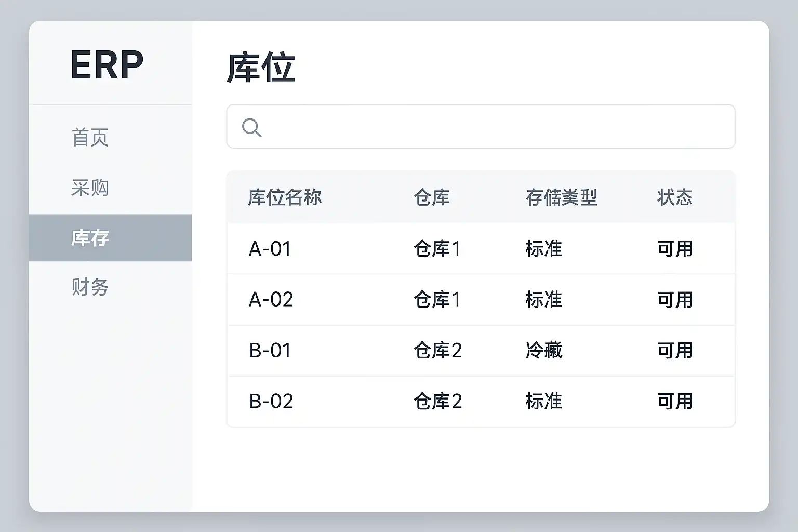Click the 库位 page heading
Screen dimensions: 798x532
[261, 68]
